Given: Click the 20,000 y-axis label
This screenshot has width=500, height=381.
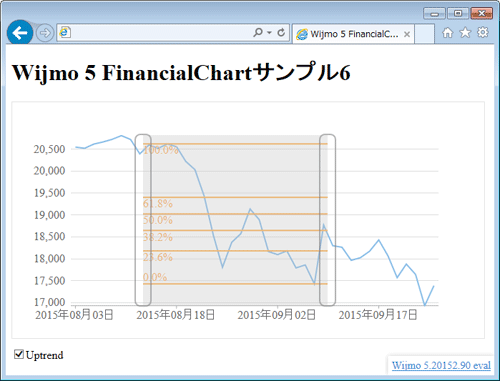Looking at the screenshot, I should (x=49, y=171).
